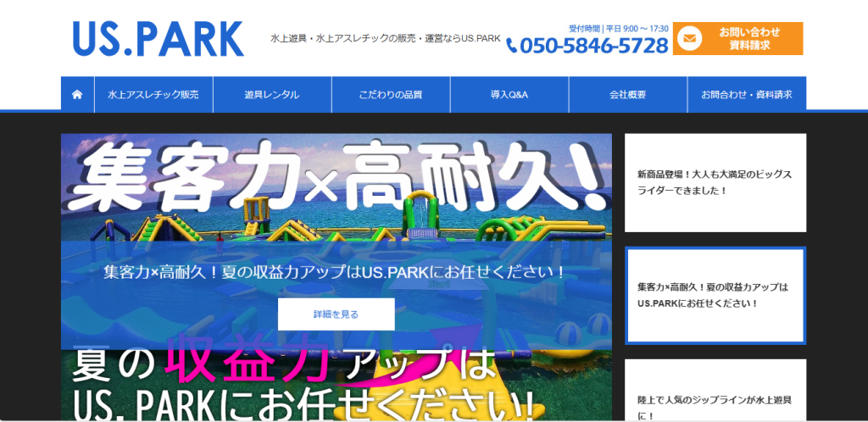Screen dimensions: 868x422
Task: Choose お問合わせ・資料請求 in the nav bar
Action: [x=747, y=94]
